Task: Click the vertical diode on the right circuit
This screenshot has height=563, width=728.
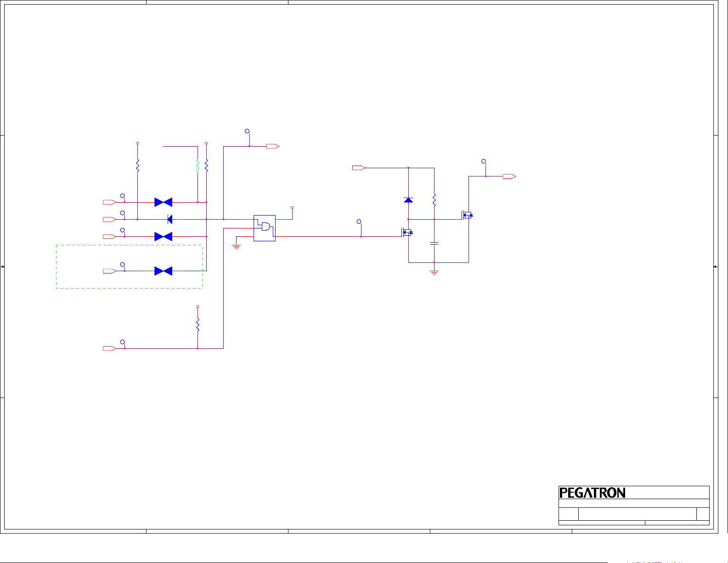Action: click(x=408, y=200)
